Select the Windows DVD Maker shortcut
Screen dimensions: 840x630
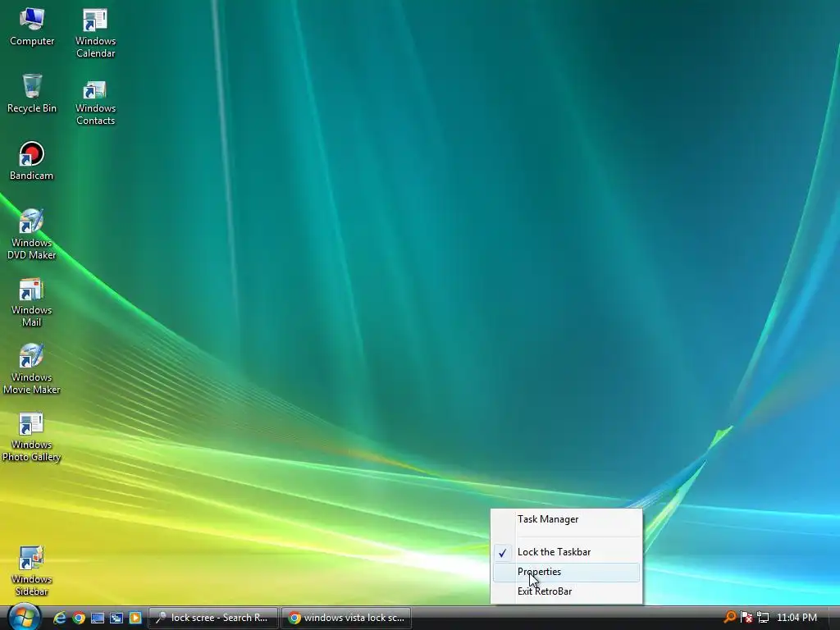(x=32, y=234)
